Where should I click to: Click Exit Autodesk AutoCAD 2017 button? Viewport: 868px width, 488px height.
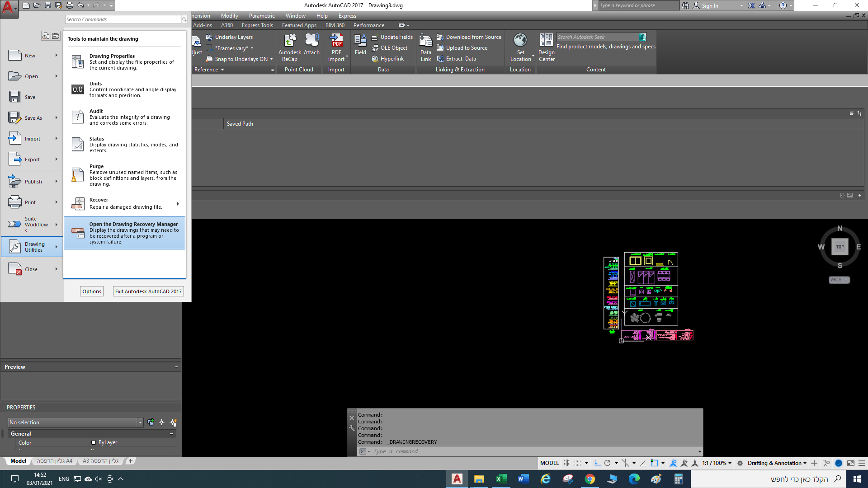coord(148,291)
